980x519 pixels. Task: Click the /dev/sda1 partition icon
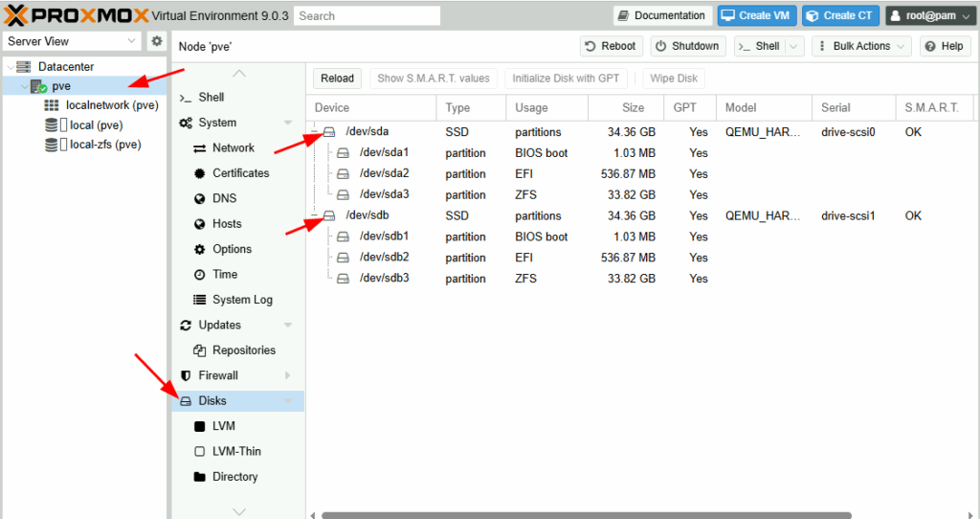(x=344, y=152)
